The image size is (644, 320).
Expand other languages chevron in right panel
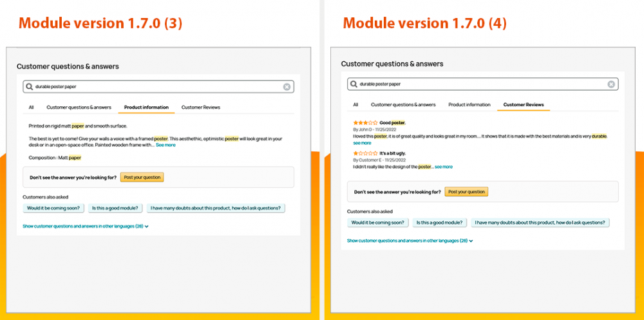471,241
